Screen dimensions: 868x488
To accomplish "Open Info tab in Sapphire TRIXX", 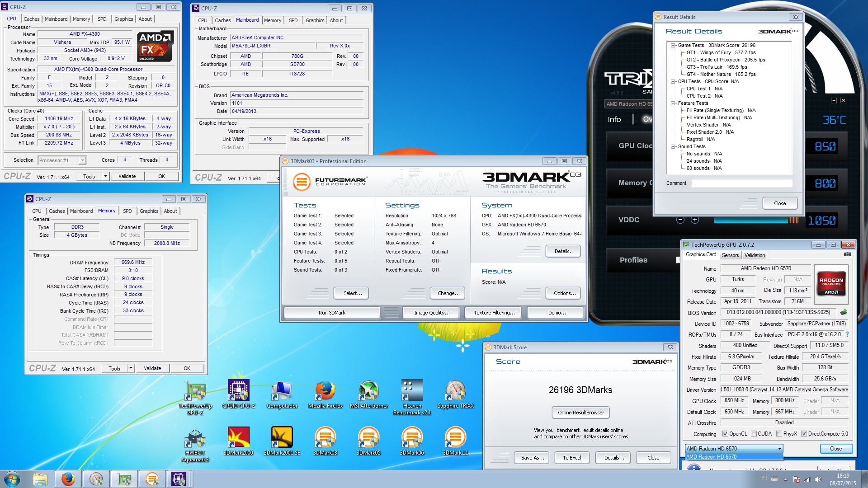I will click(x=614, y=119).
